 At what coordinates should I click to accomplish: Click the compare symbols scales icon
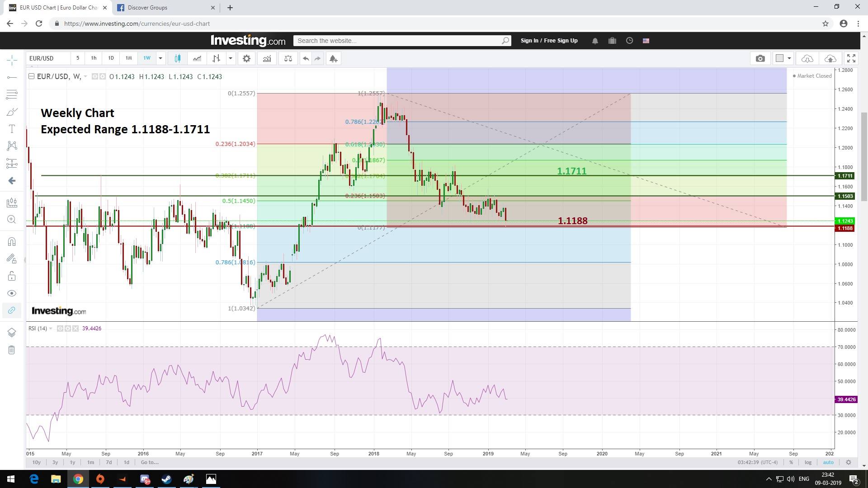(288, 58)
